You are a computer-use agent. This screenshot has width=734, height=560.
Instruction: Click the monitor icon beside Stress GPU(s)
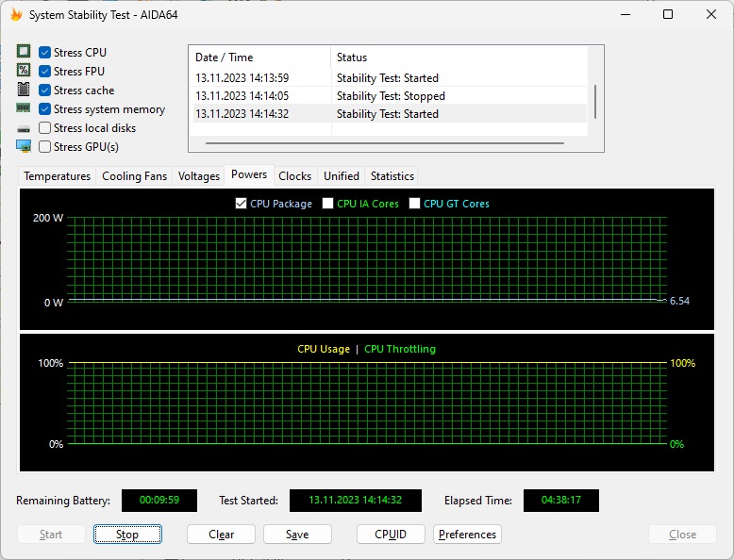(24, 146)
